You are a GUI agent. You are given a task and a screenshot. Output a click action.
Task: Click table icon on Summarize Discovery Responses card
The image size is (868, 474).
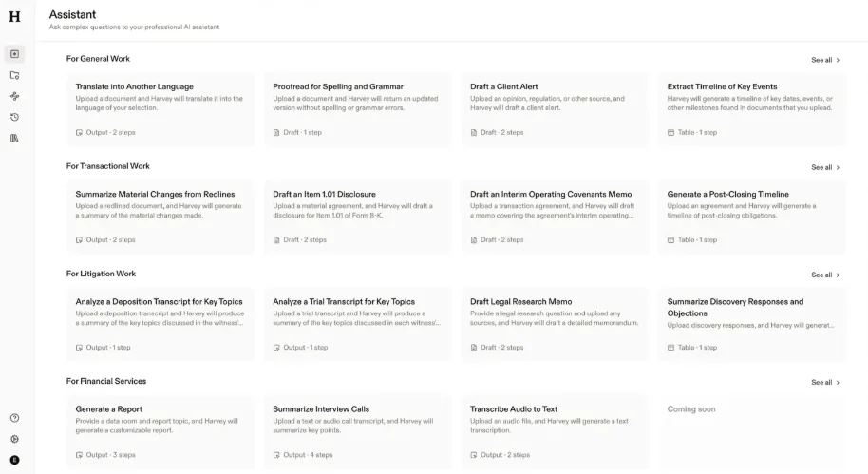(x=670, y=348)
